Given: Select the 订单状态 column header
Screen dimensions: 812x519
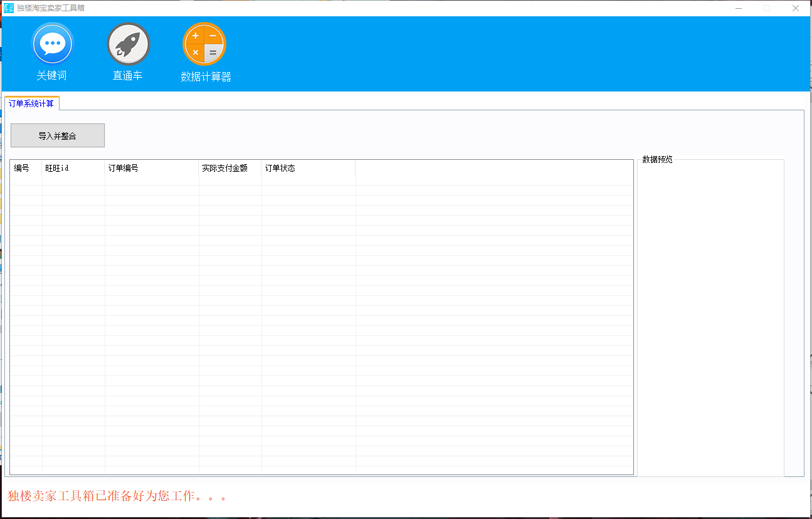Looking at the screenshot, I should (x=308, y=168).
